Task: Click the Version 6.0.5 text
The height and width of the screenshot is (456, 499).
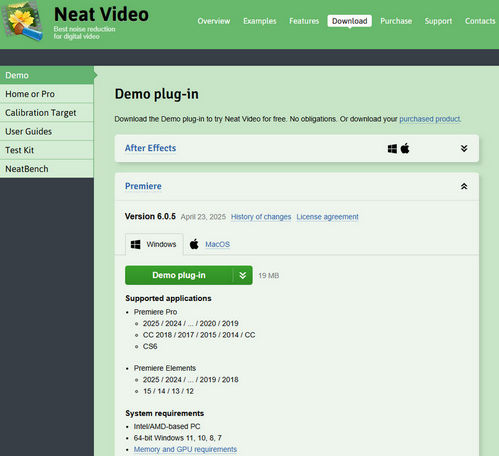Action: point(150,216)
